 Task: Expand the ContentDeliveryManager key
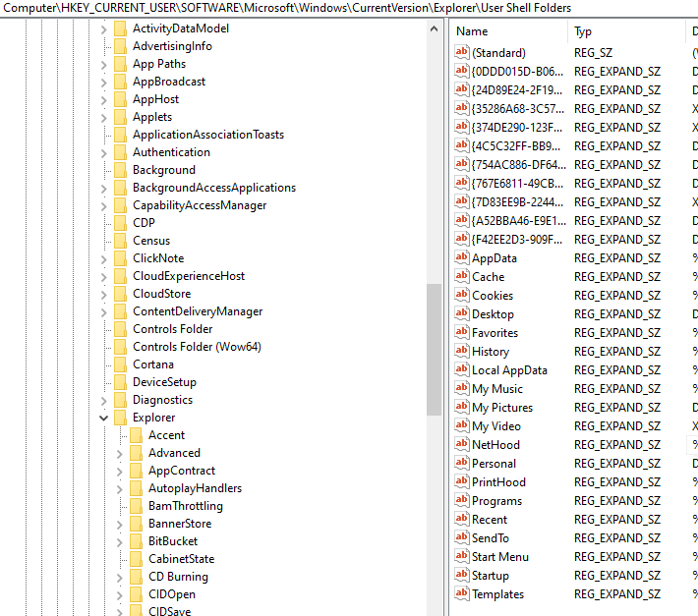(x=104, y=312)
